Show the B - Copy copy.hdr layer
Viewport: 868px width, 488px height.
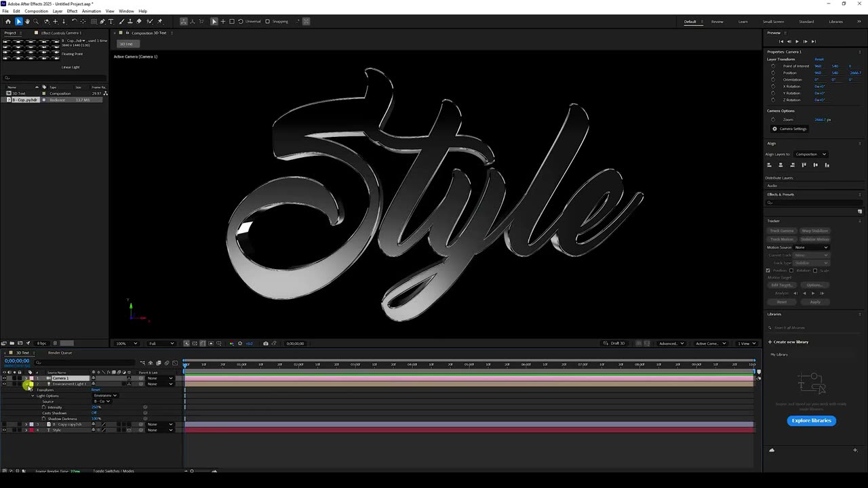[4, 424]
